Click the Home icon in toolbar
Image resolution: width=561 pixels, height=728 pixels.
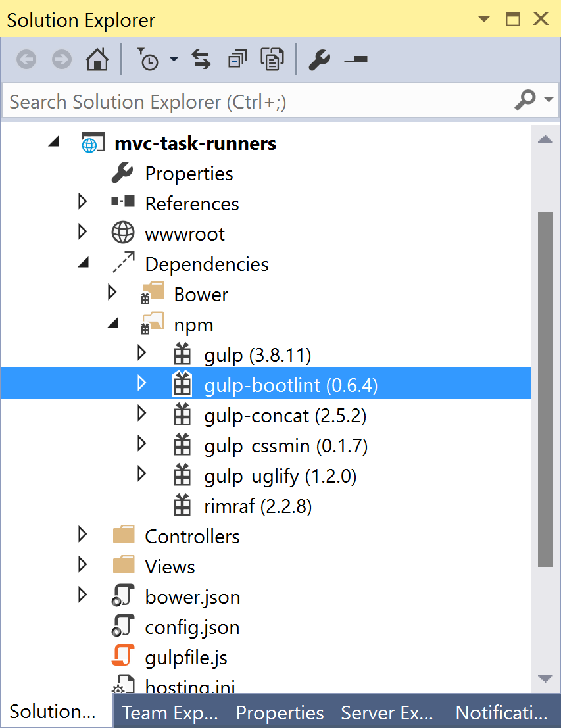(x=97, y=60)
